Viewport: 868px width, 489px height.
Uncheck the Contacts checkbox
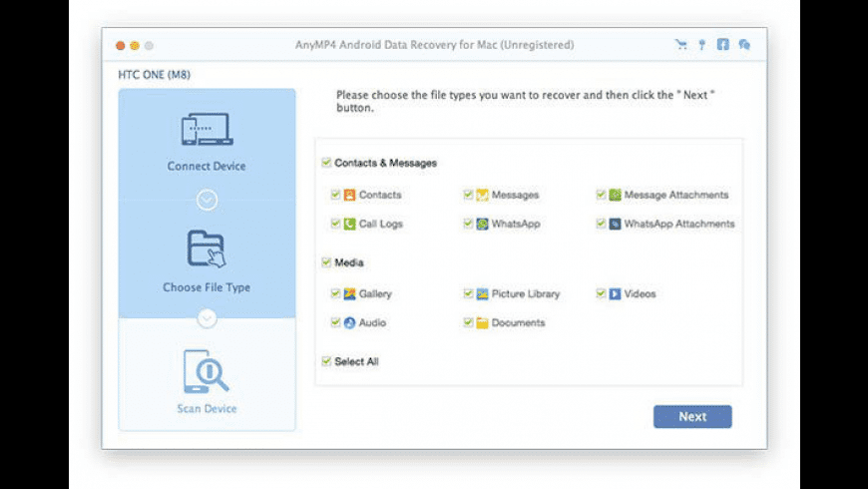pos(335,195)
